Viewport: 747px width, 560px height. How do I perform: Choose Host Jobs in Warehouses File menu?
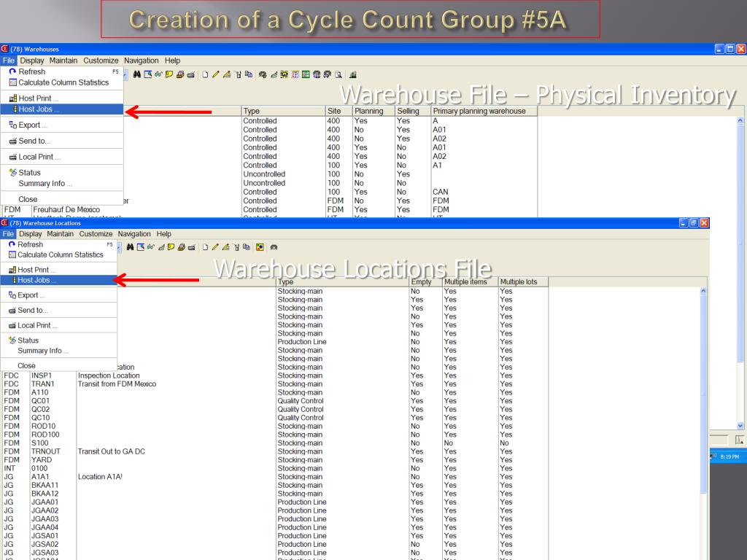pos(62,109)
